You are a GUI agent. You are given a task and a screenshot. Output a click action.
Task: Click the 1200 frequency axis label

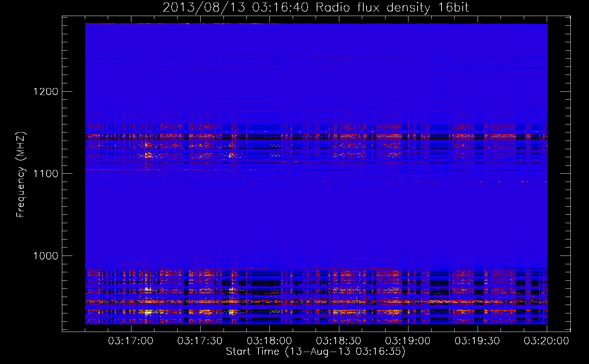coord(46,91)
